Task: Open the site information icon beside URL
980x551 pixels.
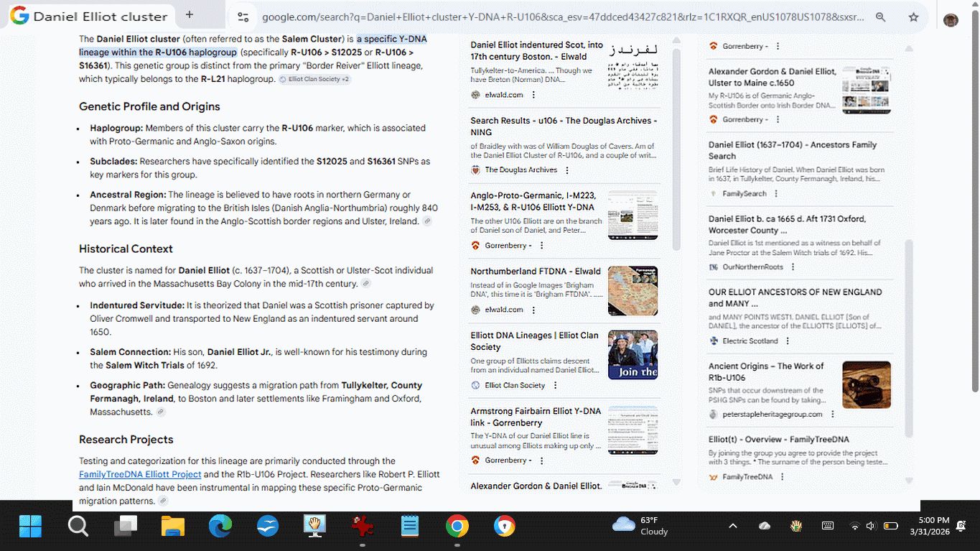Action: [x=243, y=17]
